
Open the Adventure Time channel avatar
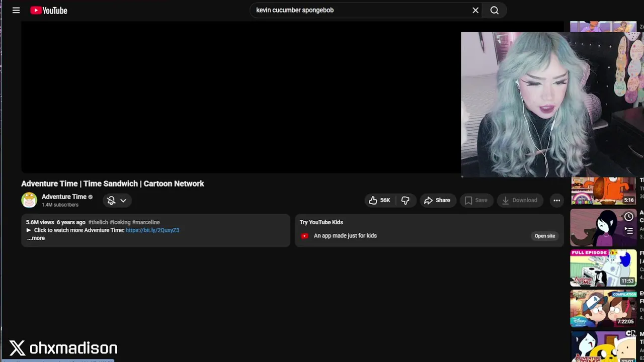[x=29, y=200]
